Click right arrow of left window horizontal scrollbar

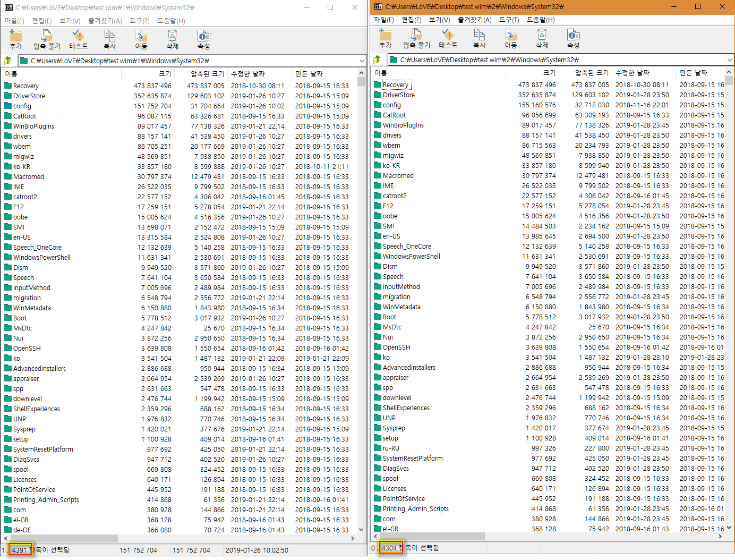coord(353,538)
